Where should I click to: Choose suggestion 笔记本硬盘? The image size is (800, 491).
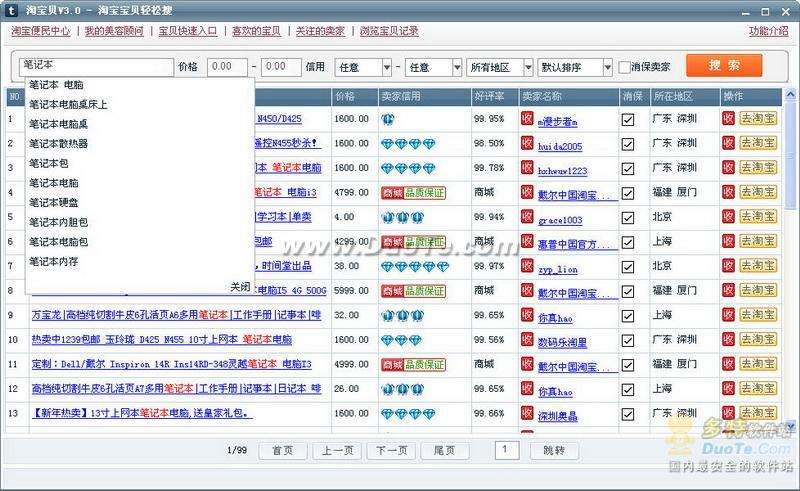point(54,203)
